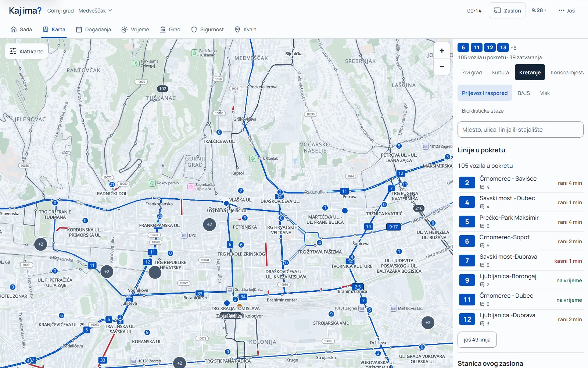
Task: Expand the Gornji grad - Medveščak district selector
Action: pyautogui.click(x=80, y=11)
